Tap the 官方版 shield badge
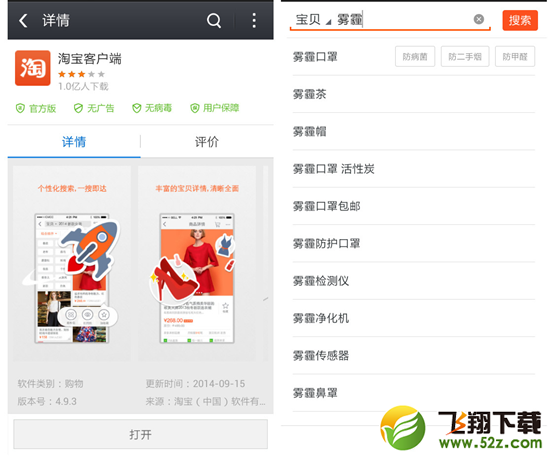The width and height of the screenshot is (554, 462). coord(36,108)
